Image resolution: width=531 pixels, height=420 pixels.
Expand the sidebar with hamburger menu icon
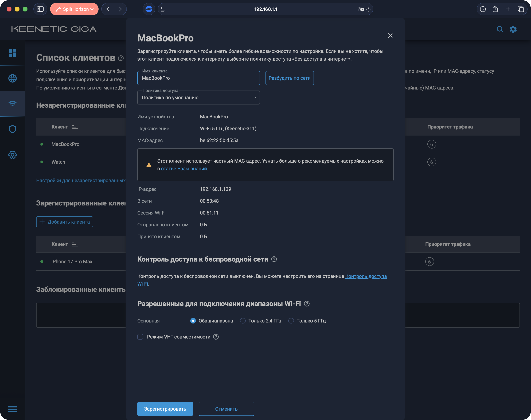coord(13,409)
